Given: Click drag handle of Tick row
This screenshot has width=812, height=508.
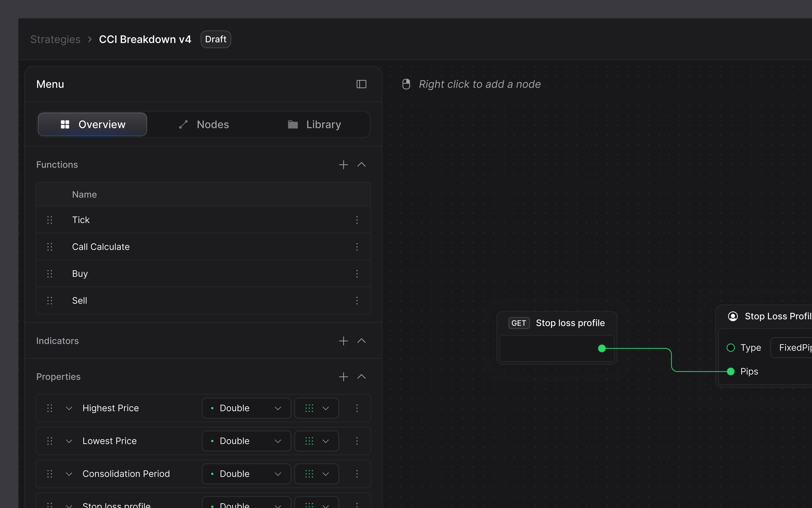Looking at the screenshot, I should [x=50, y=220].
